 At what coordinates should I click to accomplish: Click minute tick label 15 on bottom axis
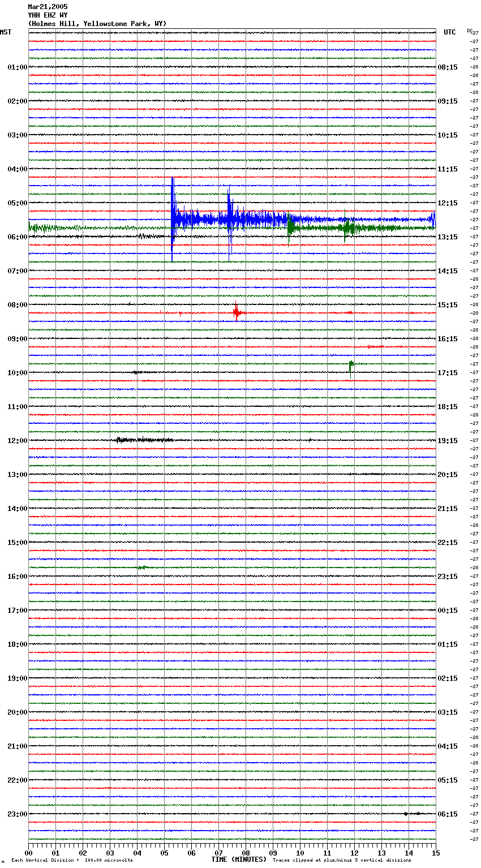pyautogui.click(x=436, y=853)
